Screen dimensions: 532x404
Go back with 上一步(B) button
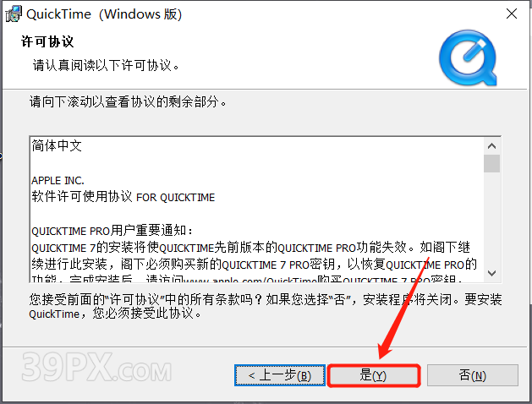pos(280,375)
